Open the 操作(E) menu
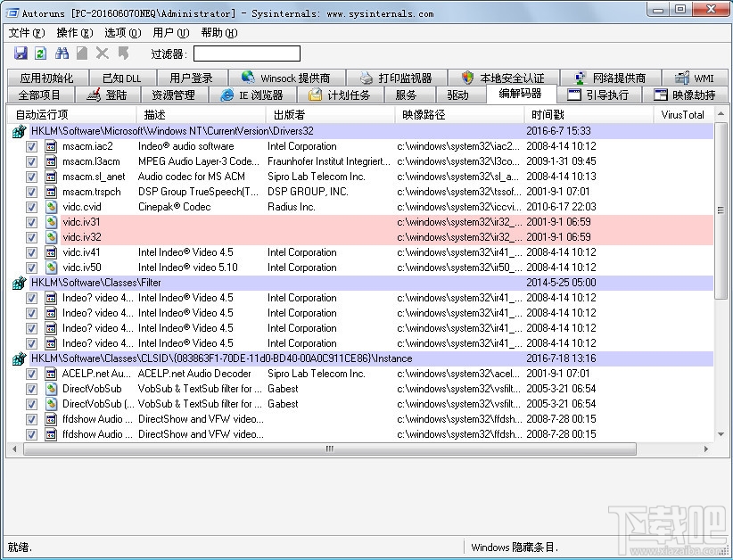733x560 pixels. pos(75,33)
